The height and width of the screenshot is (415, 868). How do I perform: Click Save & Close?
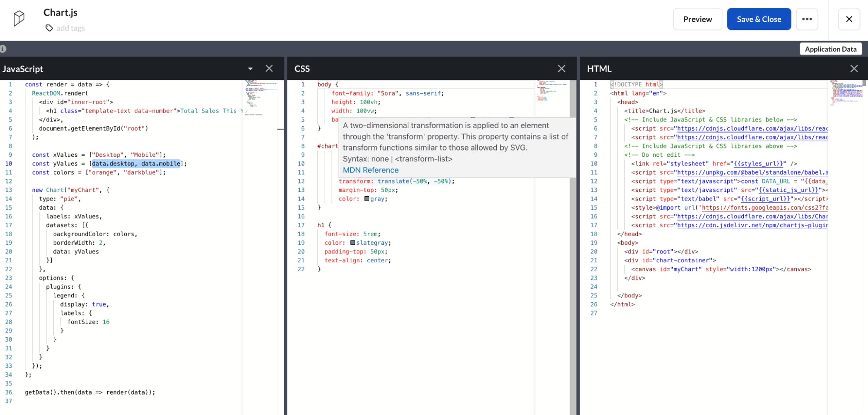[x=759, y=19]
